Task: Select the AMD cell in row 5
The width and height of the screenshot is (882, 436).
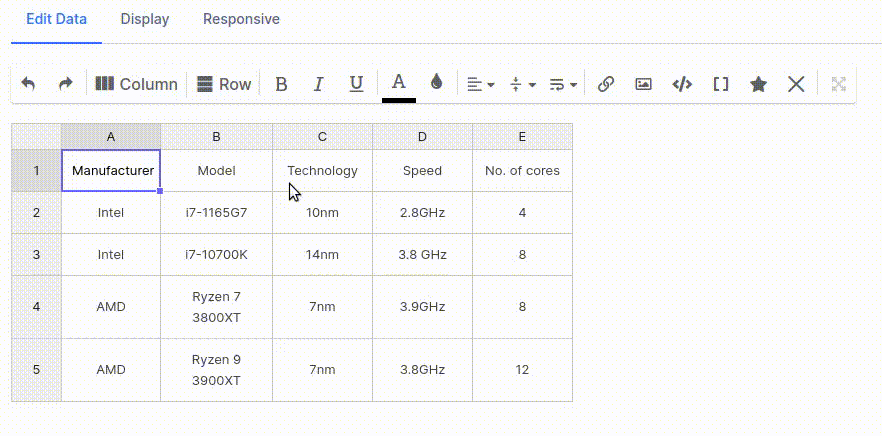Action: tap(111, 370)
